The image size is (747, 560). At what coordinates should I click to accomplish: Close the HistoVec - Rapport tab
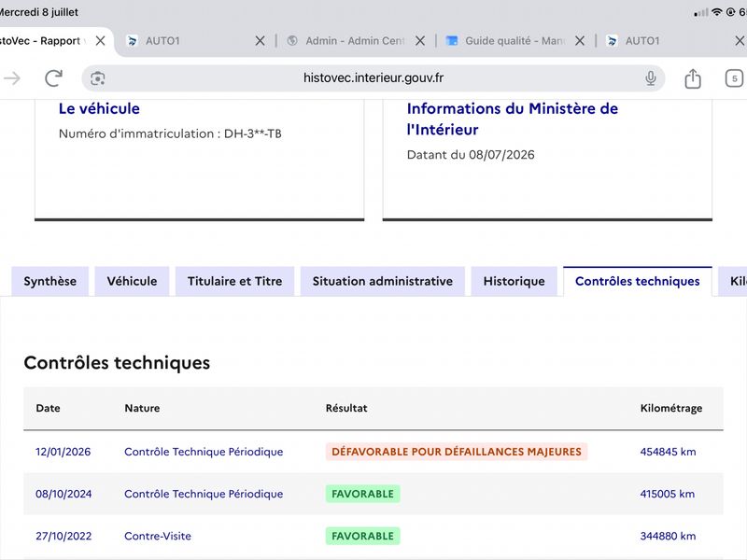tap(100, 41)
